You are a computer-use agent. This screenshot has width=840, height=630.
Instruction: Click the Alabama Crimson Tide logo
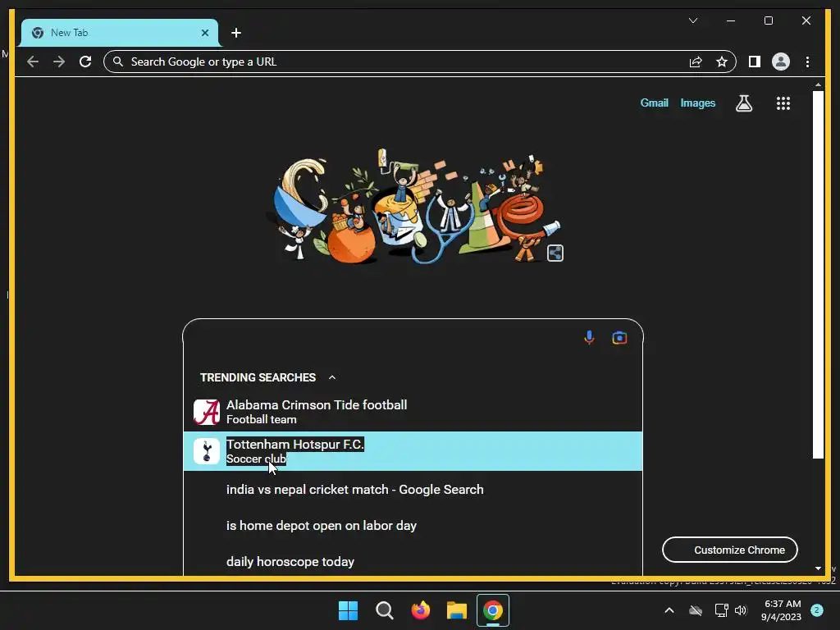tap(206, 412)
